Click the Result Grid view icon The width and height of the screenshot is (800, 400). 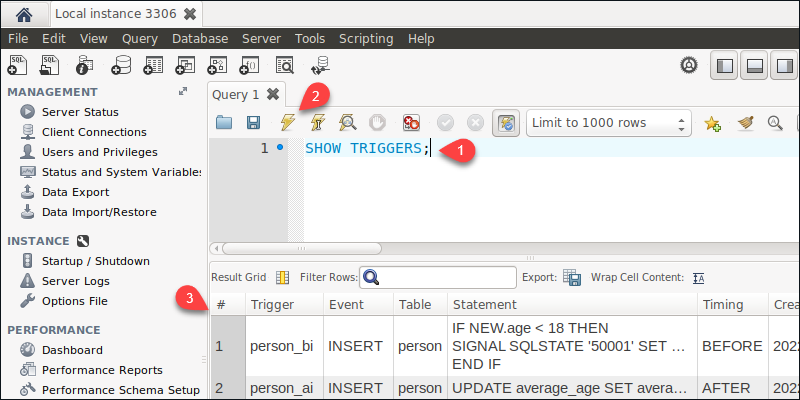282,278
